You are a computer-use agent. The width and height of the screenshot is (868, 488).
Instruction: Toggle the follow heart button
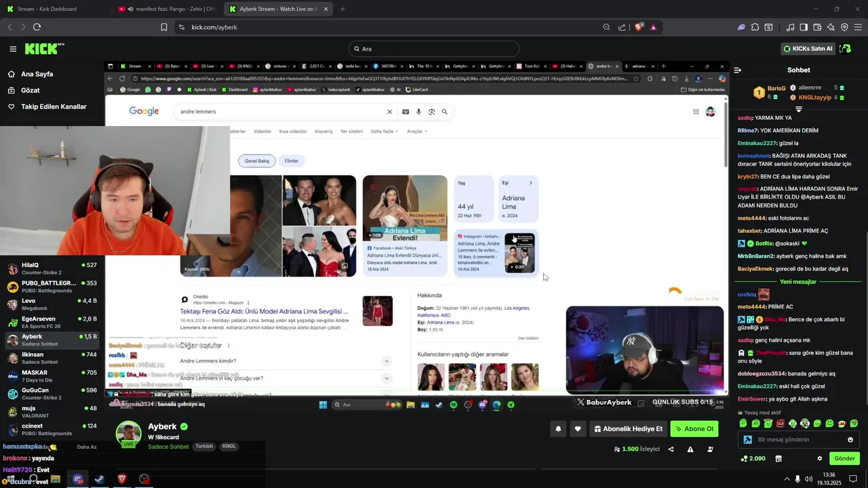point(578,429)
